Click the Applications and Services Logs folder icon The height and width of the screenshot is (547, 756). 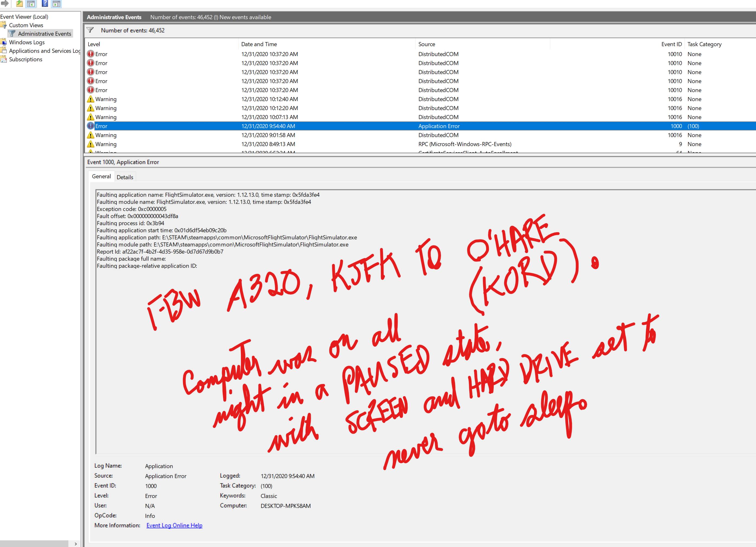click(4, 51)
